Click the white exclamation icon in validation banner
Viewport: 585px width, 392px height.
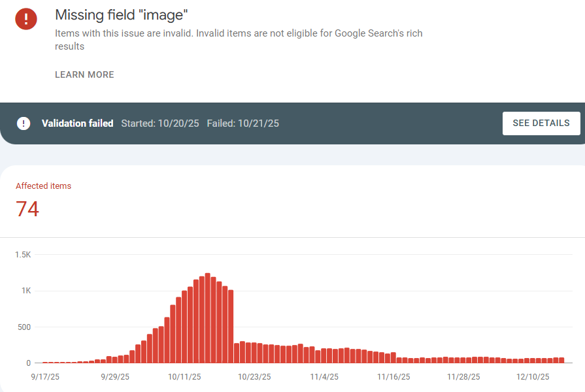(24, 123)
